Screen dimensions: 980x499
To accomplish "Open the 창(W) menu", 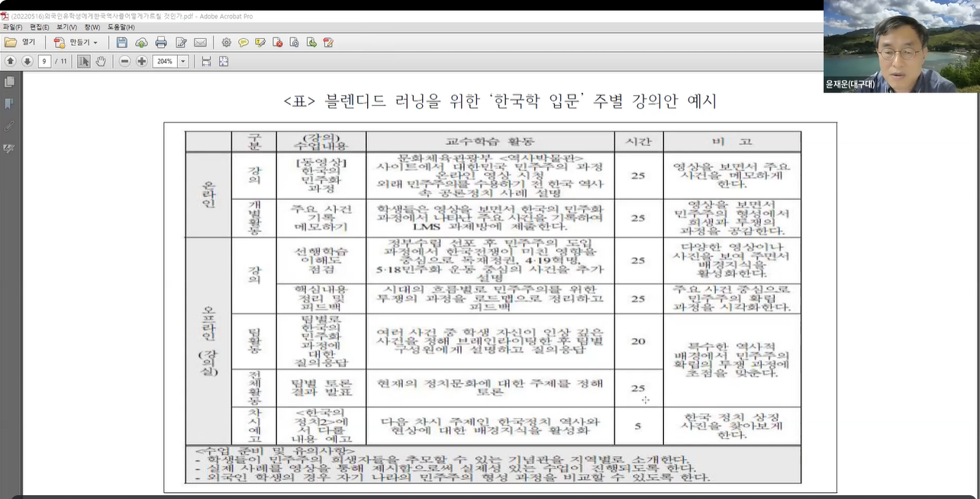I will pos(92,27).
